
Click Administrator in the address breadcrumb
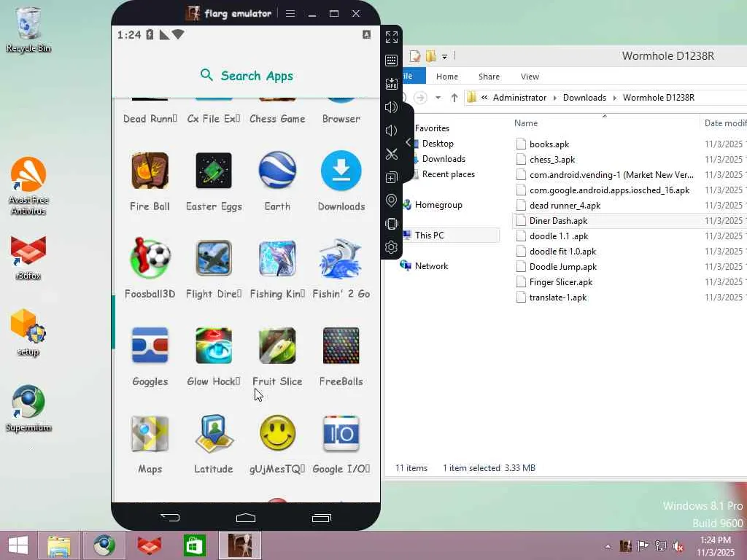519,98
